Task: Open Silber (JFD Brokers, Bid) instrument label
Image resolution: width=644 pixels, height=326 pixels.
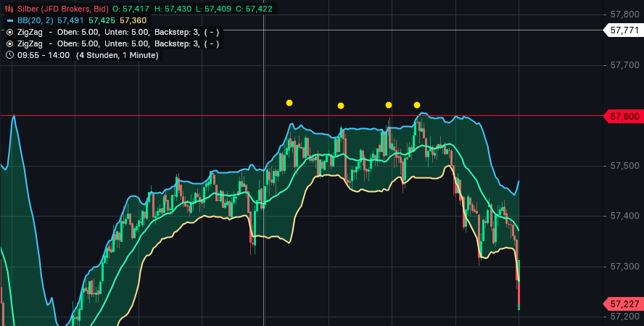Action: [62, 9]
